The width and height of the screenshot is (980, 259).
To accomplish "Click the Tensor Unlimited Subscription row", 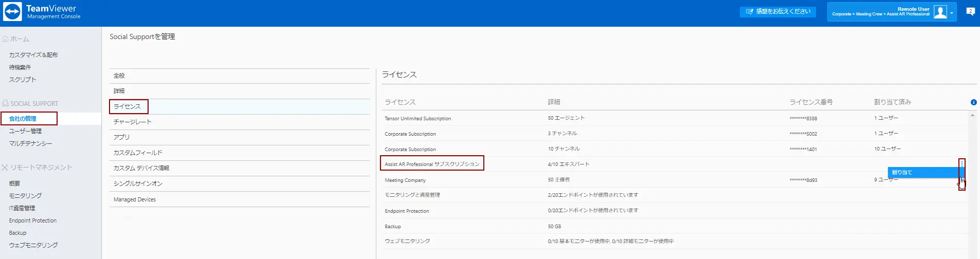I will point(675,118).
